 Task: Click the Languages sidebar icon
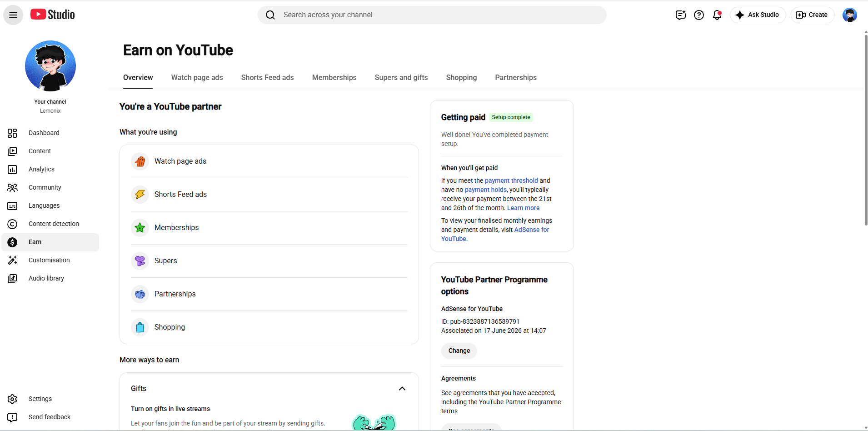tap(12, 205)
